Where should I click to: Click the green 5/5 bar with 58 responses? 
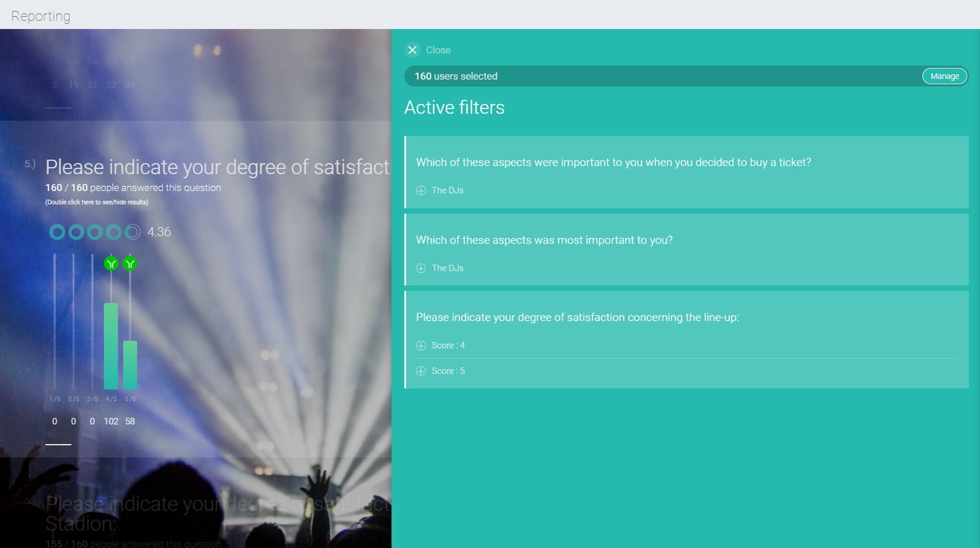click(130, 365)
